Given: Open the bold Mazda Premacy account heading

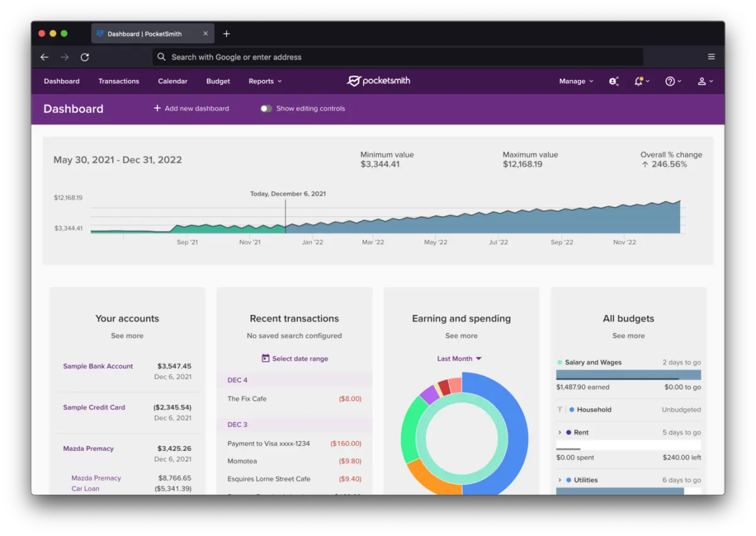Looking at the screenshot, I should pos(88,448).
